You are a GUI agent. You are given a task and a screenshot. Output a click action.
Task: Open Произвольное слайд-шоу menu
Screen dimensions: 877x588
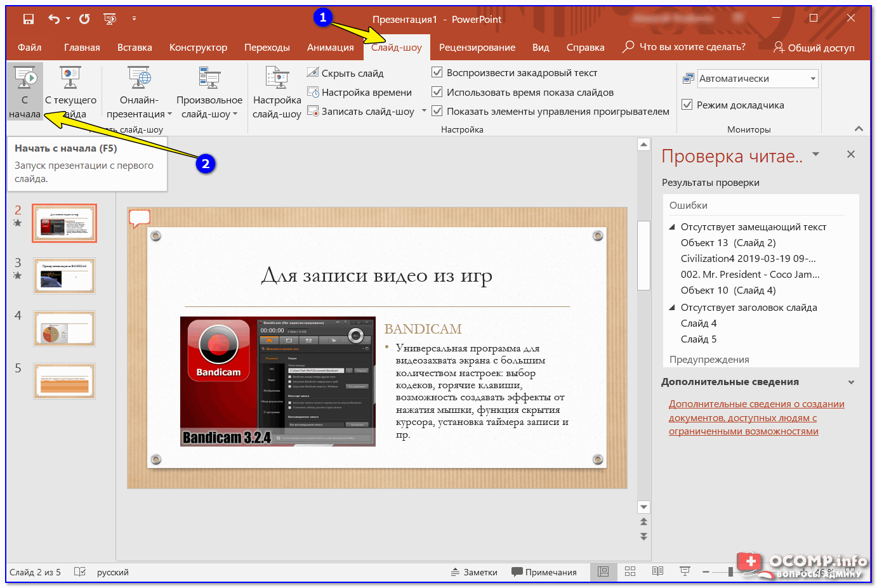click(x=209, y=92)
